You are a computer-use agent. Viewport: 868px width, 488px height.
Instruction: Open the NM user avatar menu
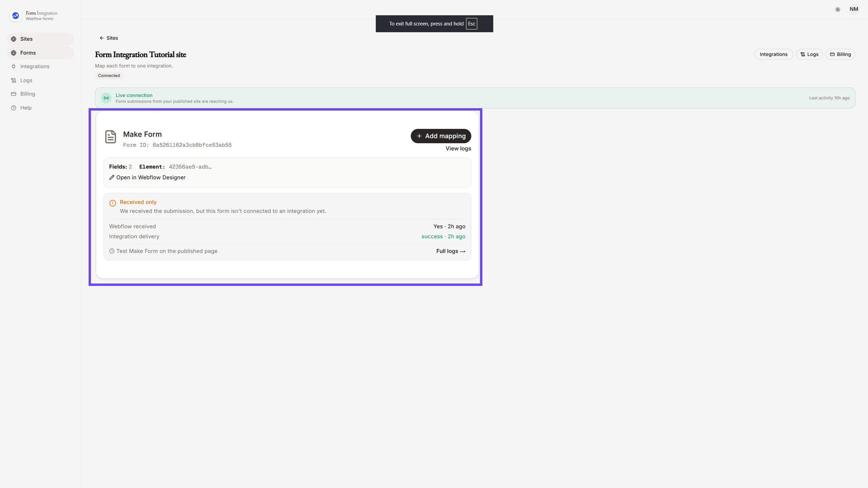tap(854, 9)
